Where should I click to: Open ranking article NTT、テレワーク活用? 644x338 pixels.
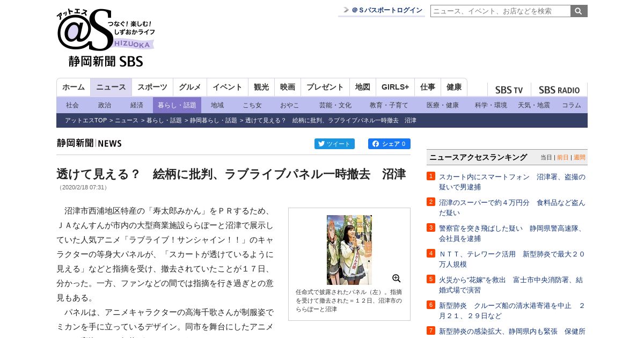pos(512,259)
